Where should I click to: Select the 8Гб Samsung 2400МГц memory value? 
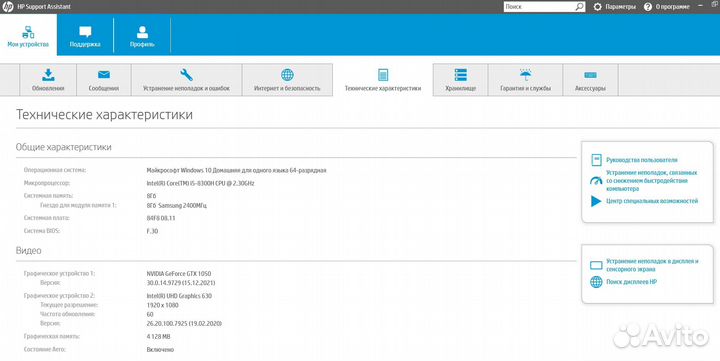176,205
